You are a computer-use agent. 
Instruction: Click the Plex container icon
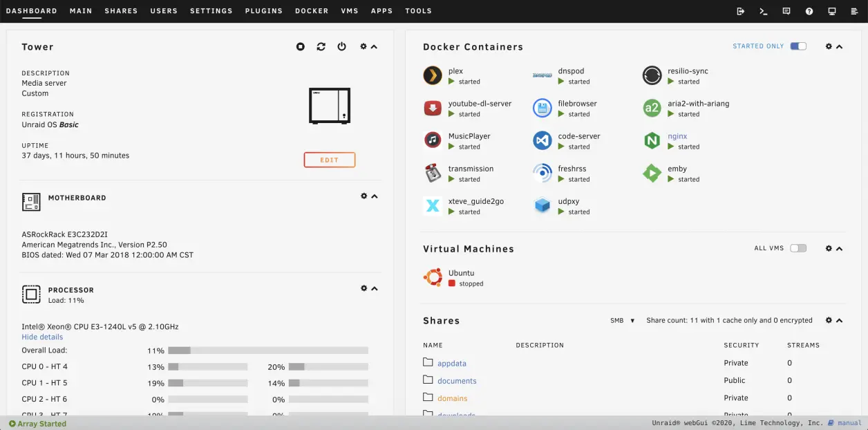pos(433,75)
